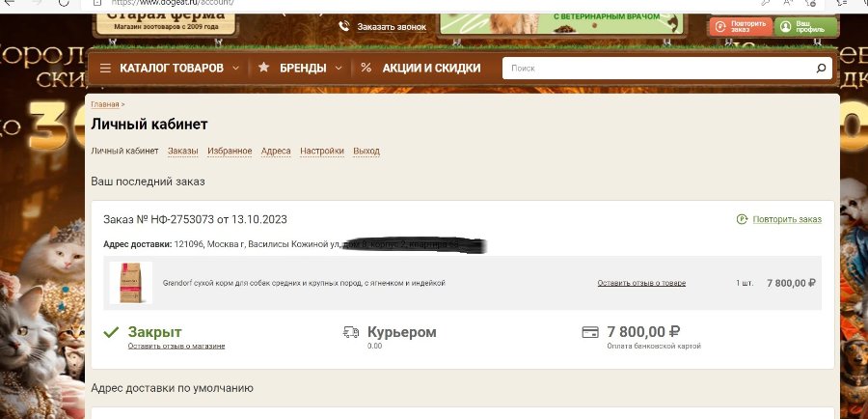The height and width of the screenshot is (419, 868).
Task: Expand the Бренды dropdown chevron
Action: [x=339, y=69]
